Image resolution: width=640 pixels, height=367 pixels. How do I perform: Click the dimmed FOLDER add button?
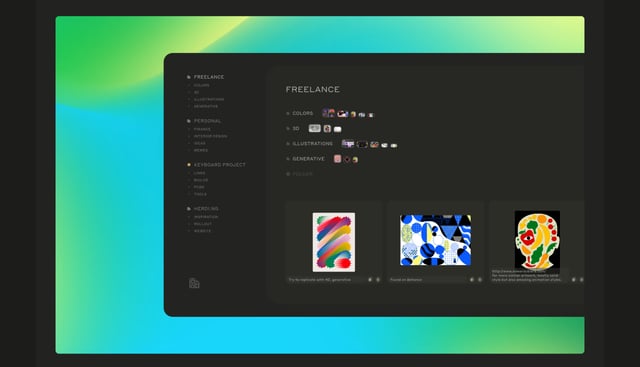click(x=299, y=174)
